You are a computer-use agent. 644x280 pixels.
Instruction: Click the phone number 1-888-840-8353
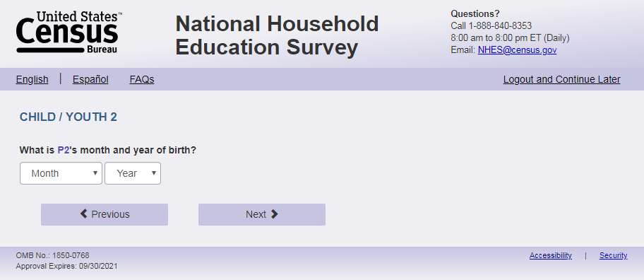pyautogui.click(x=500, y=26)
